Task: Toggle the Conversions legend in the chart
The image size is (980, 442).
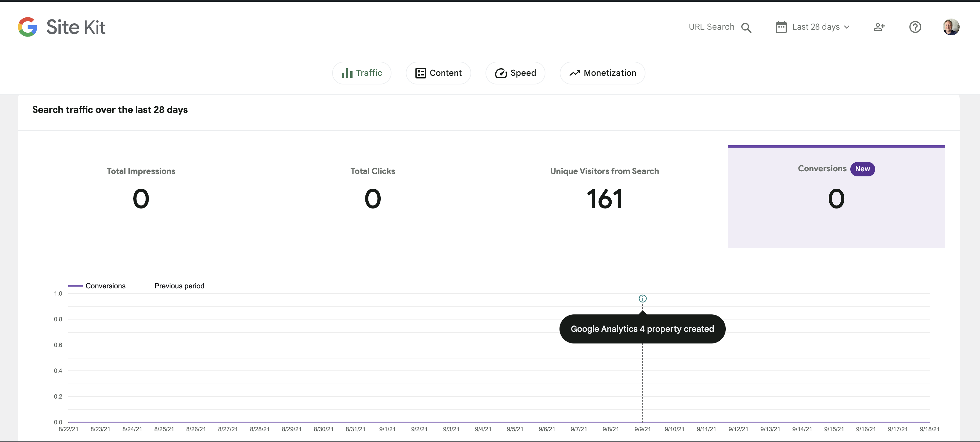Action: [x=97, y=286]
